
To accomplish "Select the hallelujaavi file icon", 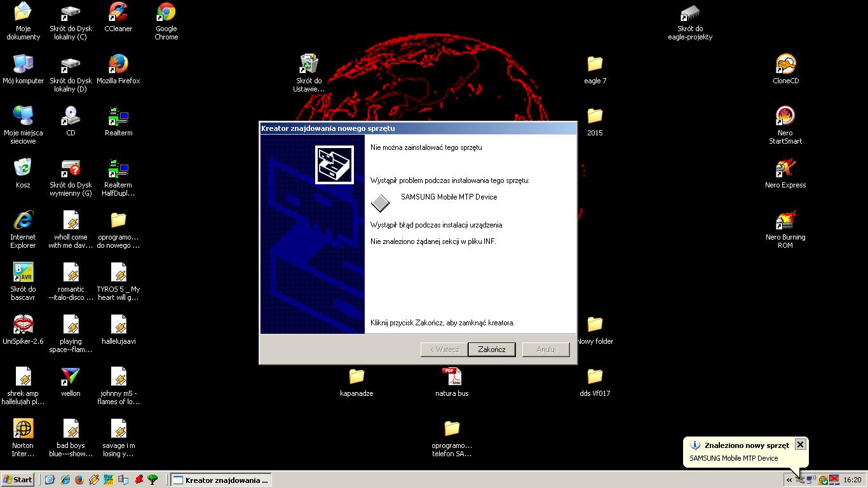I will point(118,330).
